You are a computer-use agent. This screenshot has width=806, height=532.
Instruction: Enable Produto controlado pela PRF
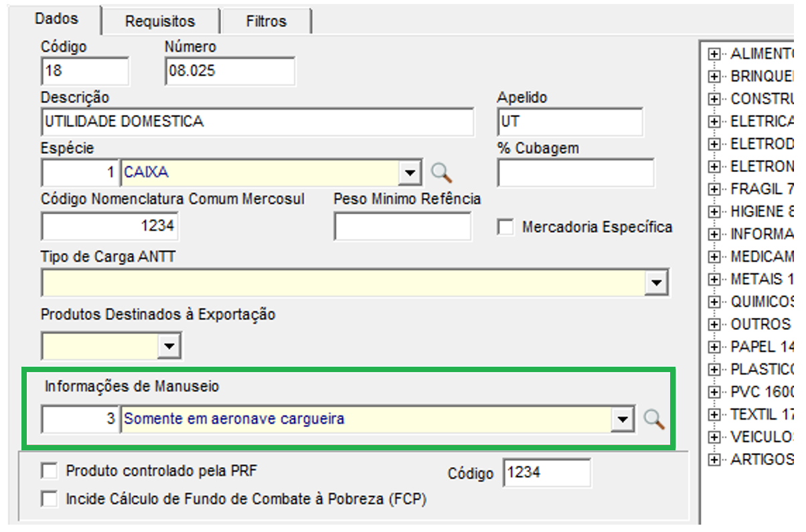coord(50,471)
